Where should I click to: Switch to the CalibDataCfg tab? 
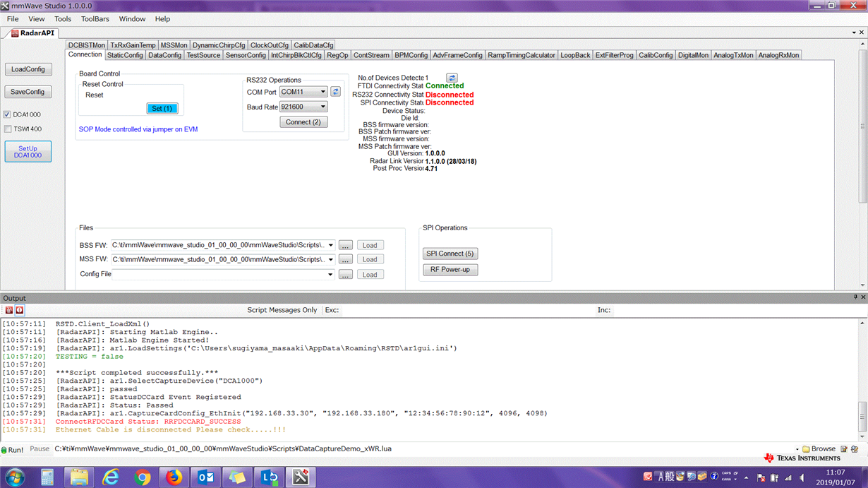[x=313, y=45]
